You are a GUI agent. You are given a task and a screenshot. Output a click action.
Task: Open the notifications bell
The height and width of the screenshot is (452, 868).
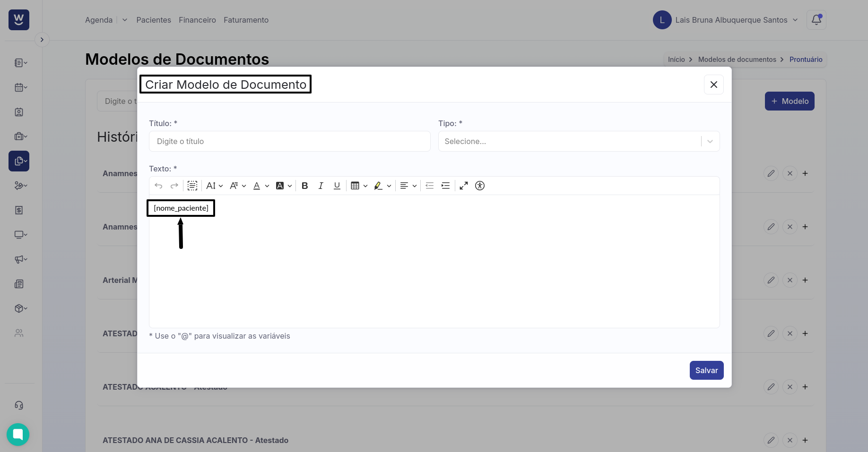816,20
